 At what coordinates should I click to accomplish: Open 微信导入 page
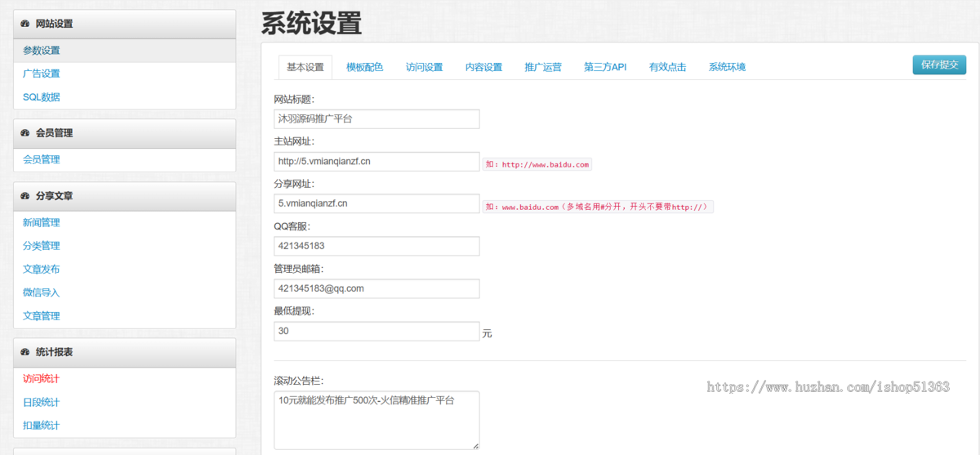coord(41,292)
